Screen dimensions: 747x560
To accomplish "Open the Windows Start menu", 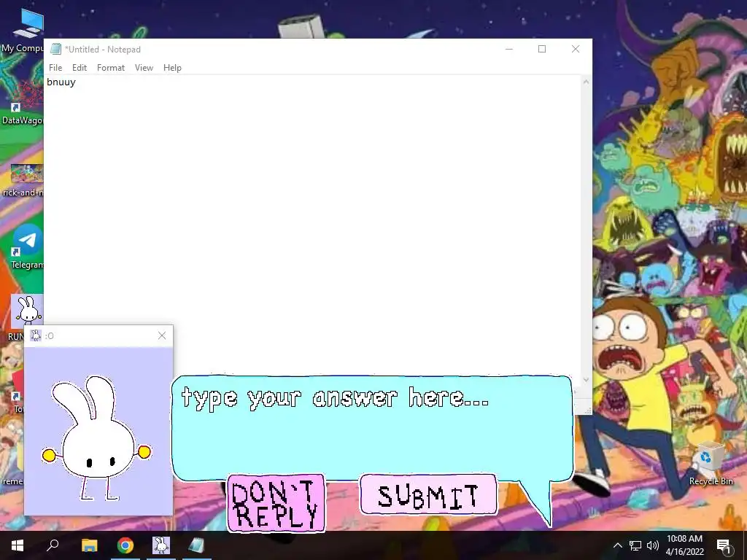I will (x=18, y=545).
